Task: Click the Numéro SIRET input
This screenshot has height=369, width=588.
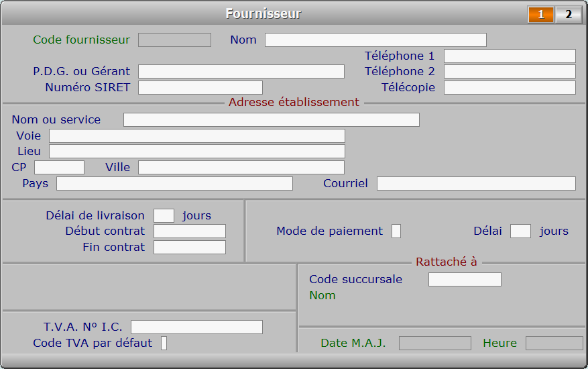Action: point(200,87)
